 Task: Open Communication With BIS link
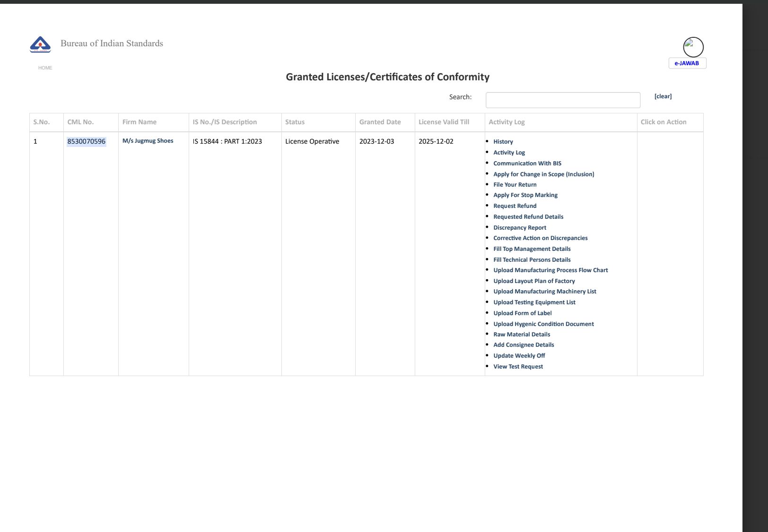(x=527, y=163)
